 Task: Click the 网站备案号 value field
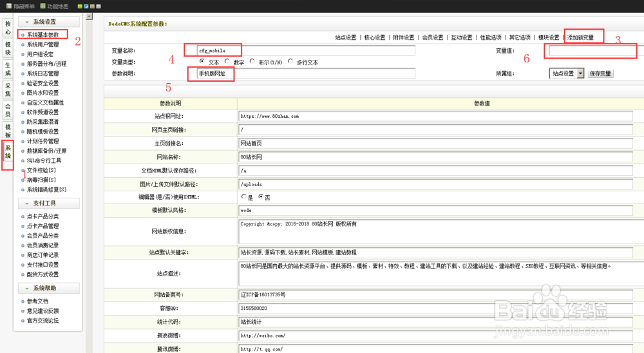[x=435, y=294]
